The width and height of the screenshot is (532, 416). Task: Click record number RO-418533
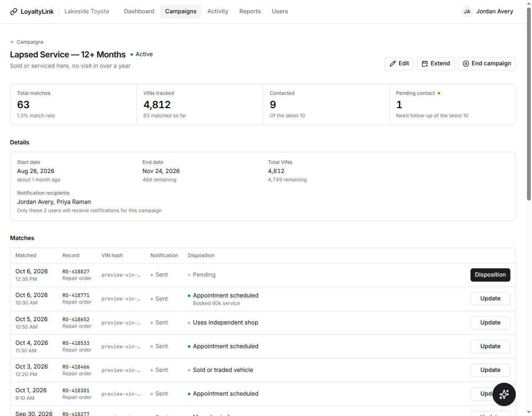pos(76,343)
